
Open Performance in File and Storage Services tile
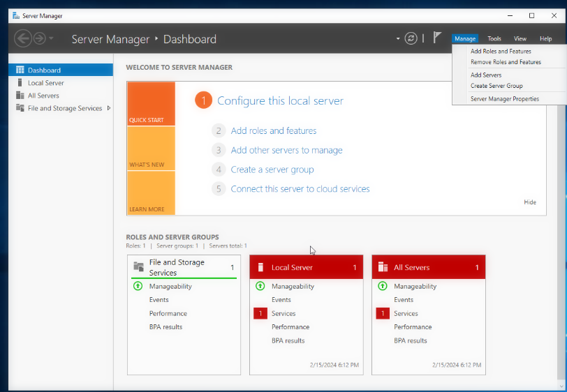pos(168,314)
